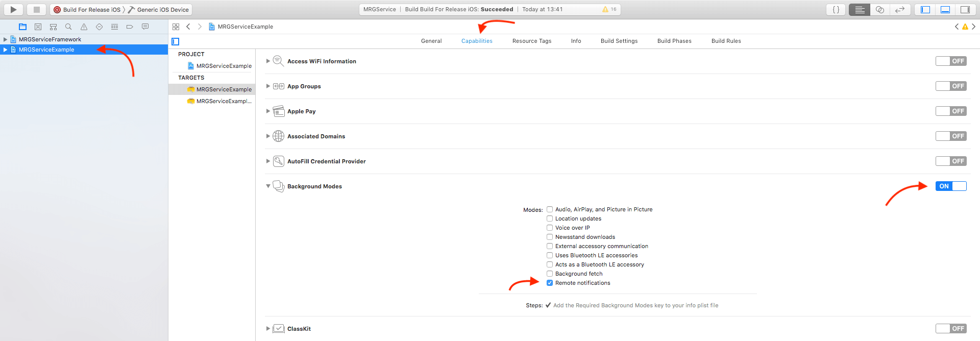
Task: Select the Build For Release iOS scheme
Action: (x=87, y=10)
